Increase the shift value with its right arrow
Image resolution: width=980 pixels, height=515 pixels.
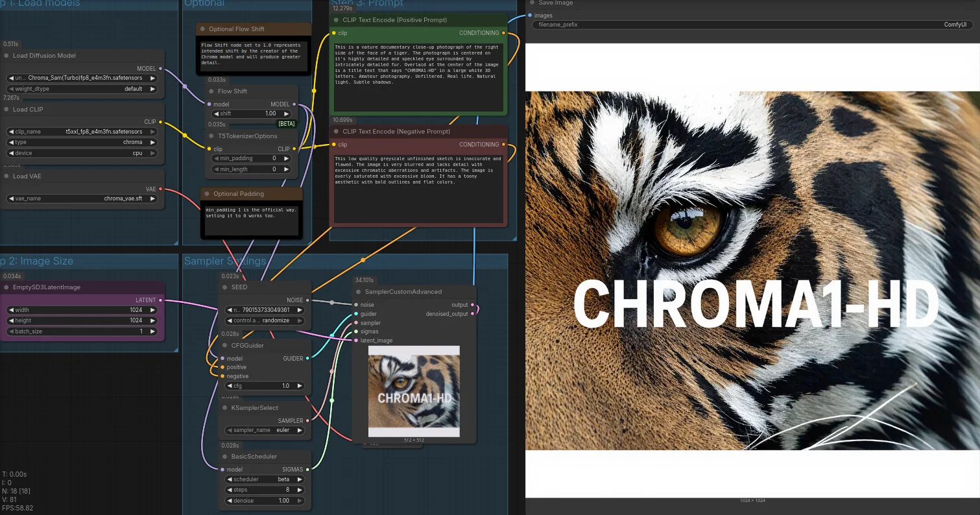pyautogui.click(x=287, y=114)
